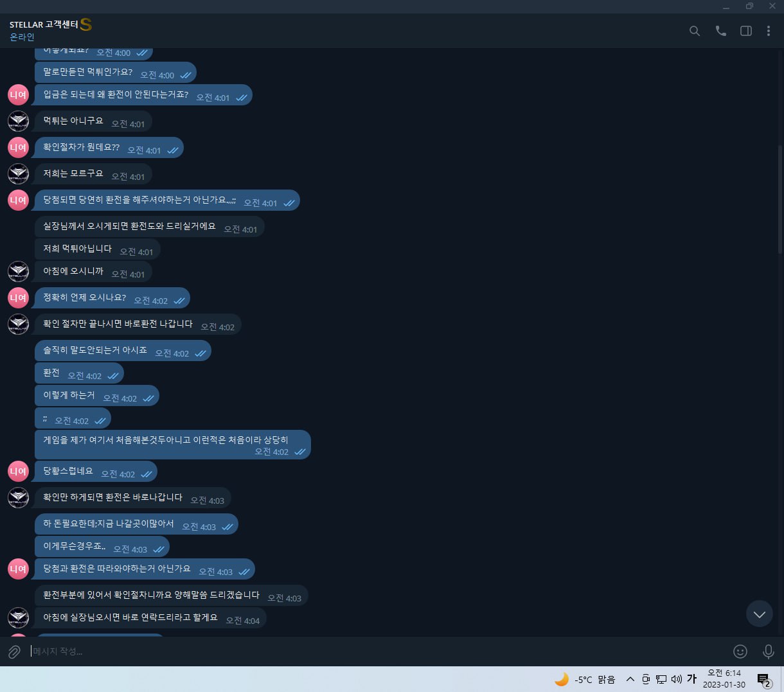This screenshot has height=692, width=784.
Task: Open the three-dot more options menu
Action: click(769, 31)
